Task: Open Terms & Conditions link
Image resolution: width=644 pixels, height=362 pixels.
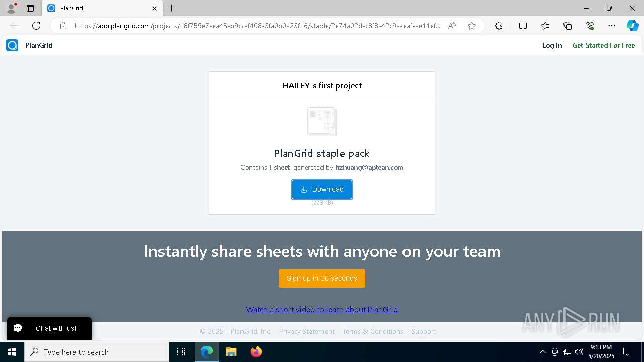Action: [x=373, y=331]
